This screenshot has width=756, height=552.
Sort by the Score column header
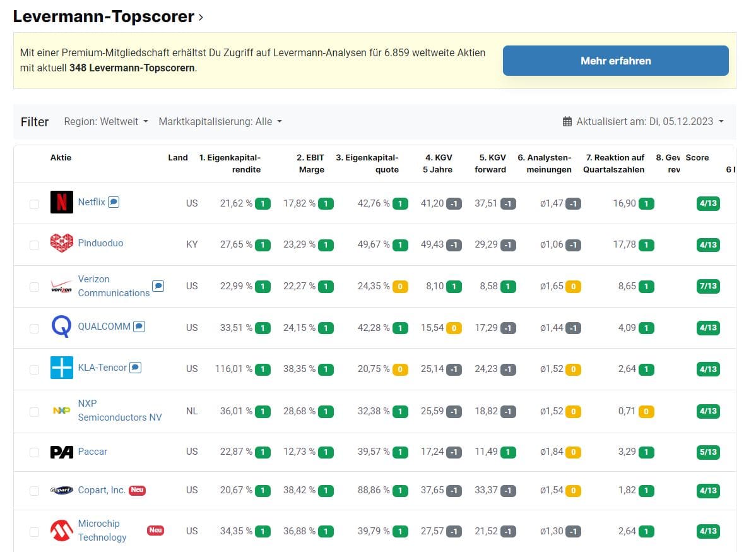coord(697,157)
